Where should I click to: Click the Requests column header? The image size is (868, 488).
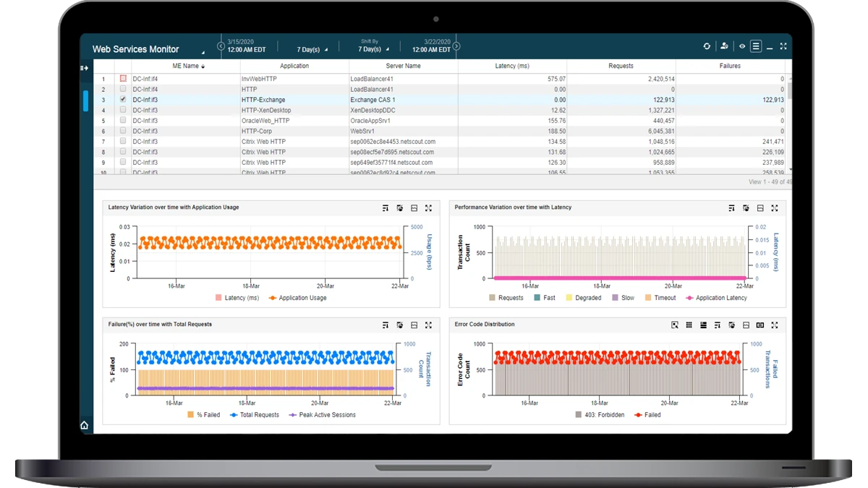coord(621,66)
